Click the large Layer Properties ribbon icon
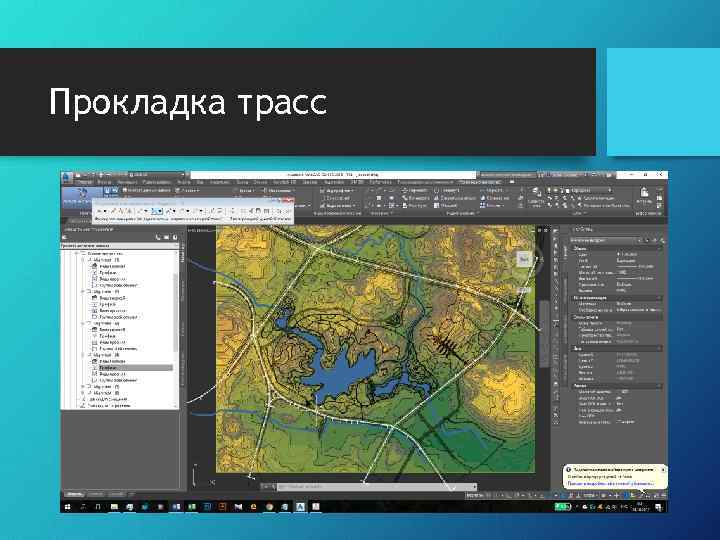720x540 pixels. pyautogui.click(x=536, y=195)
